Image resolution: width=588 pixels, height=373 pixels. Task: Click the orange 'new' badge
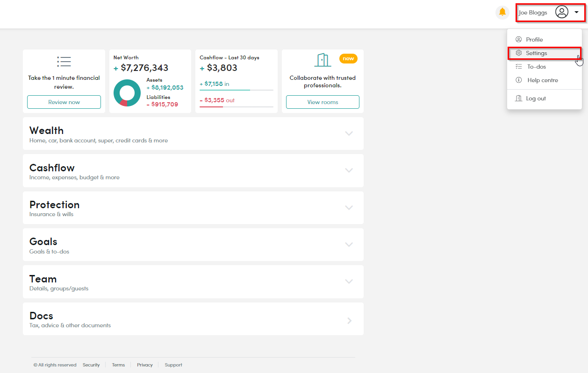point(348,58)
